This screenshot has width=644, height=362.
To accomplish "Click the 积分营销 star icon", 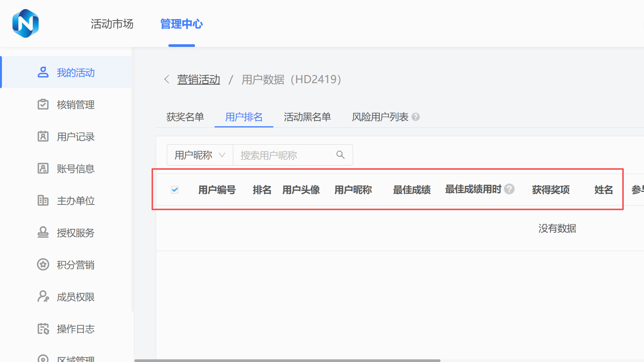I will [x=43, y=264].
